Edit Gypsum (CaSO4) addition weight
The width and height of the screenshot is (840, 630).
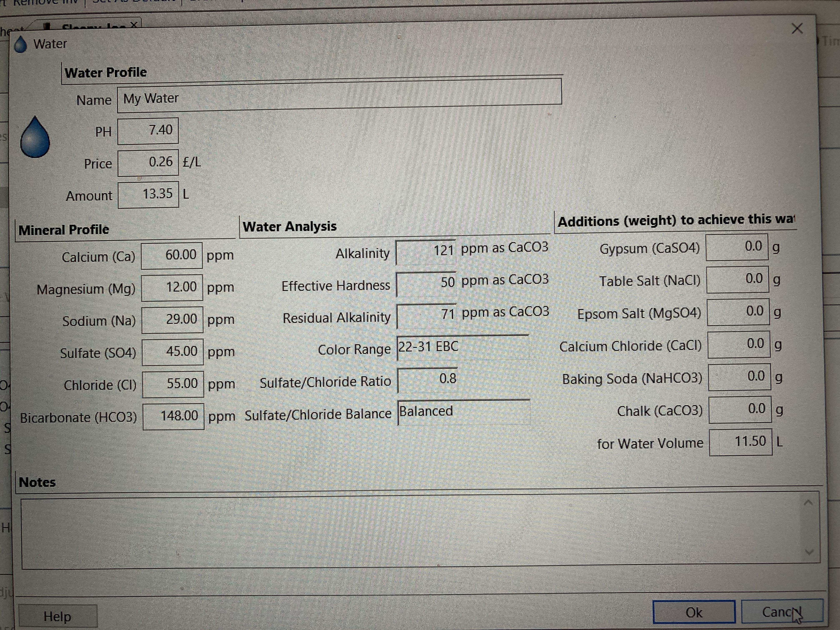point(737,247)
